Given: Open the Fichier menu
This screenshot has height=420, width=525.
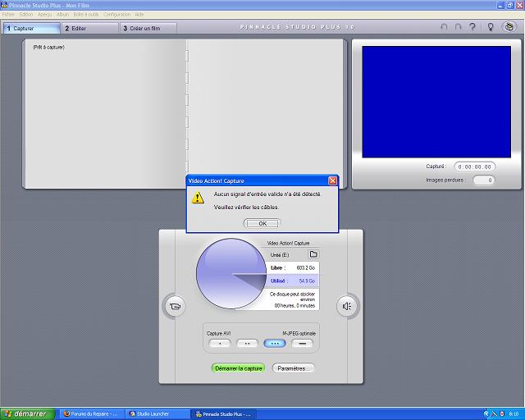Looking at the screenshot, I should tap(8, 15).
